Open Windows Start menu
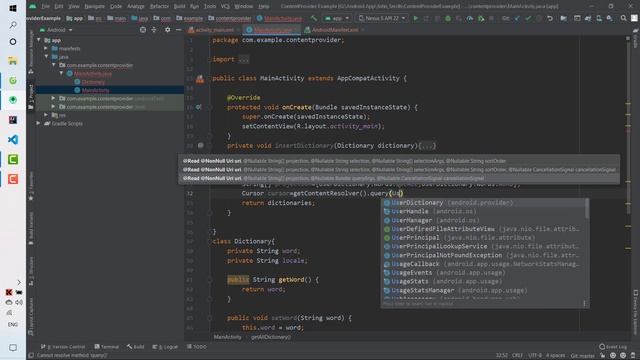The height and width of the screenshot is (360, 640). [13, 7]
